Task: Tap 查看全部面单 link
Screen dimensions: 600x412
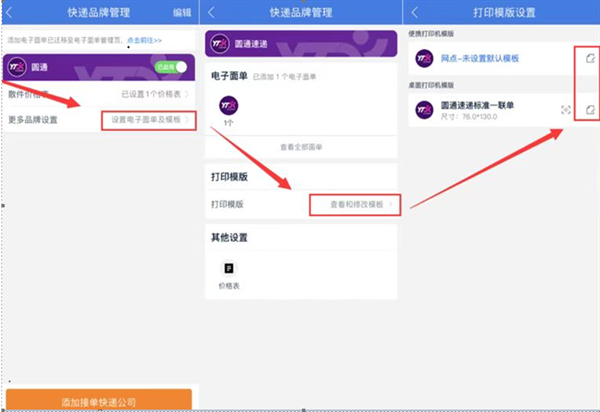Action: (x=301, y=147)
